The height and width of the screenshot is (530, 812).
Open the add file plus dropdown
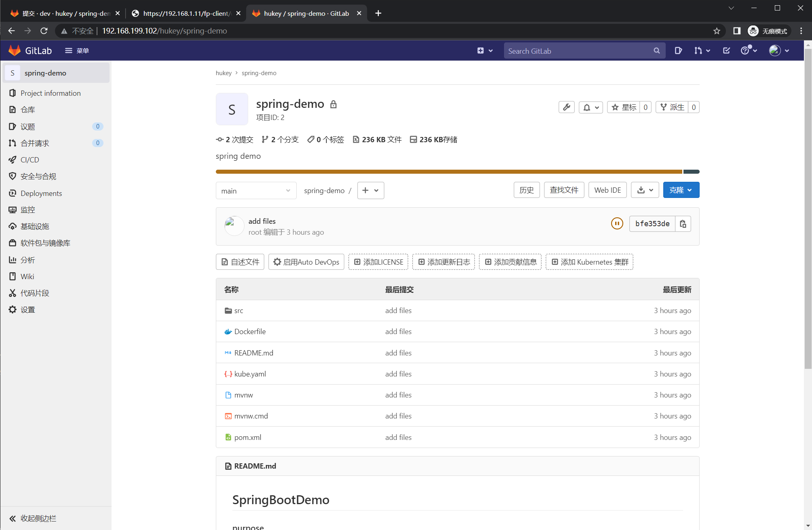[x=370, y=190]
